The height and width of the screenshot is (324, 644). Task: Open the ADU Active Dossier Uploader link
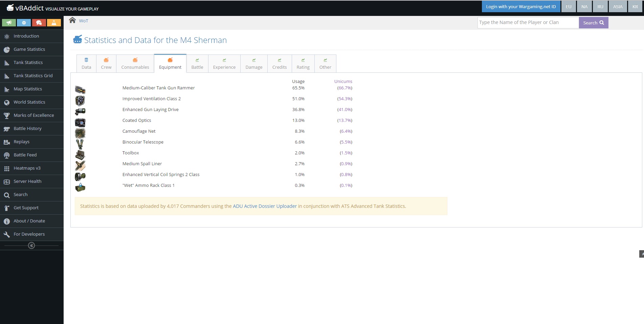265,206
